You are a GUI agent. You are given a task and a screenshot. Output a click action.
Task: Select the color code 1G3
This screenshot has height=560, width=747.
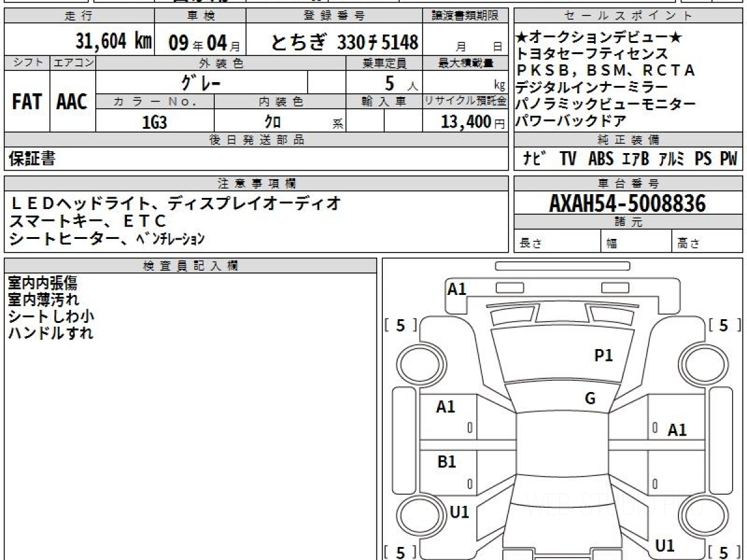(154, 121)
